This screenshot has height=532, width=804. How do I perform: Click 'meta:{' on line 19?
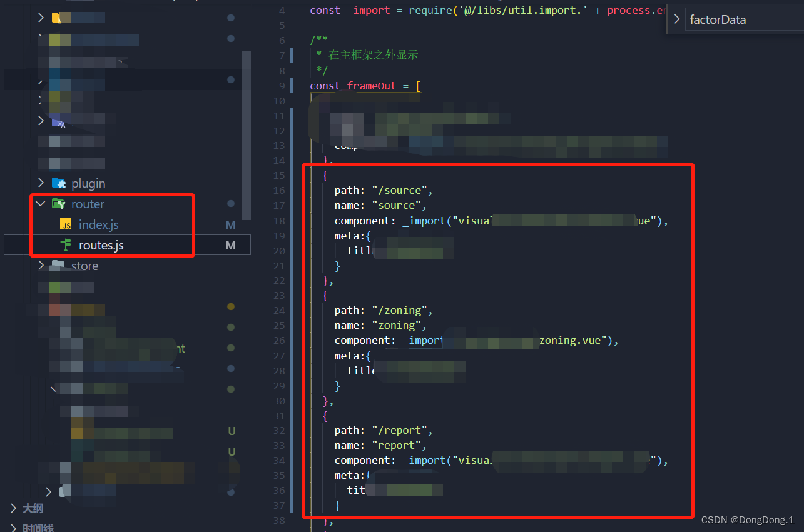[x=353, y=235]
